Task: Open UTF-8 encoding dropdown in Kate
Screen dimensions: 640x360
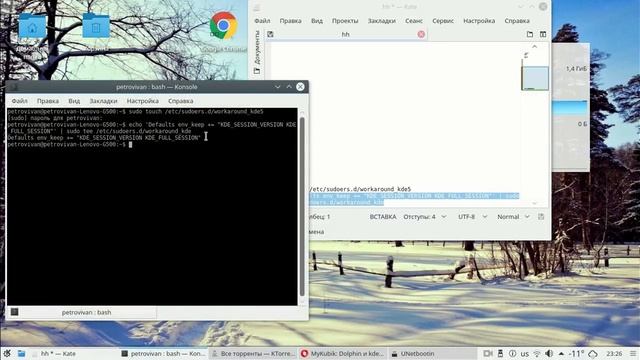Action: click(x=472, y=217)
